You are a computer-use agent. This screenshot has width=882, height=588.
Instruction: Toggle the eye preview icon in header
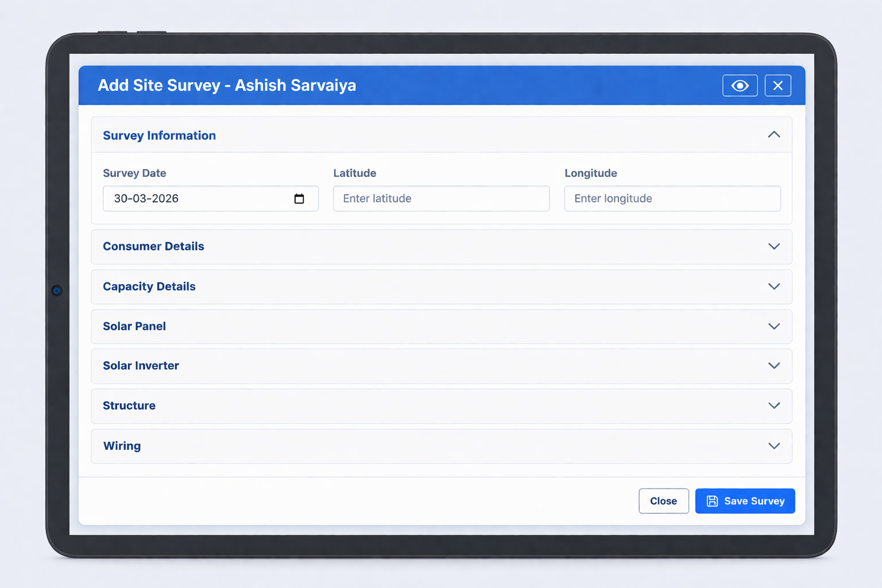[x=740, y=86]
